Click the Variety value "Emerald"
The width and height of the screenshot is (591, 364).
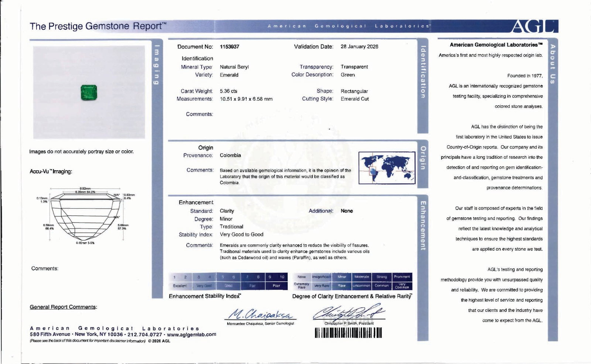pyautogui.click(x=229, y=75)
